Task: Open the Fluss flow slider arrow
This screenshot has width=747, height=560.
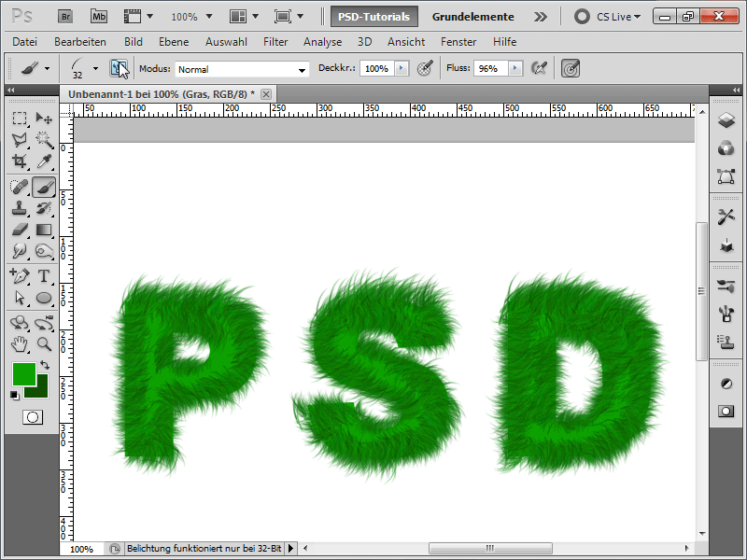Action: 515,68
